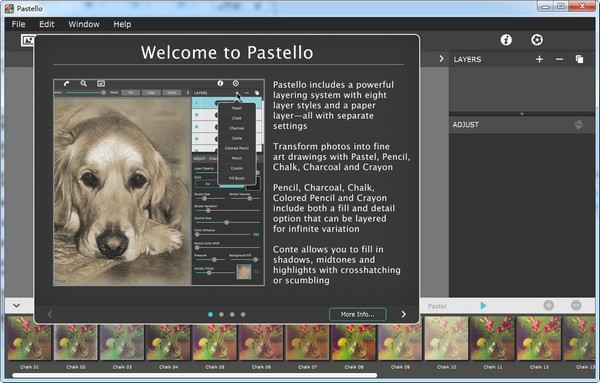Viewport: 600px width, 383px height.
Task: Open the File menu
Action: click(18, 24)
